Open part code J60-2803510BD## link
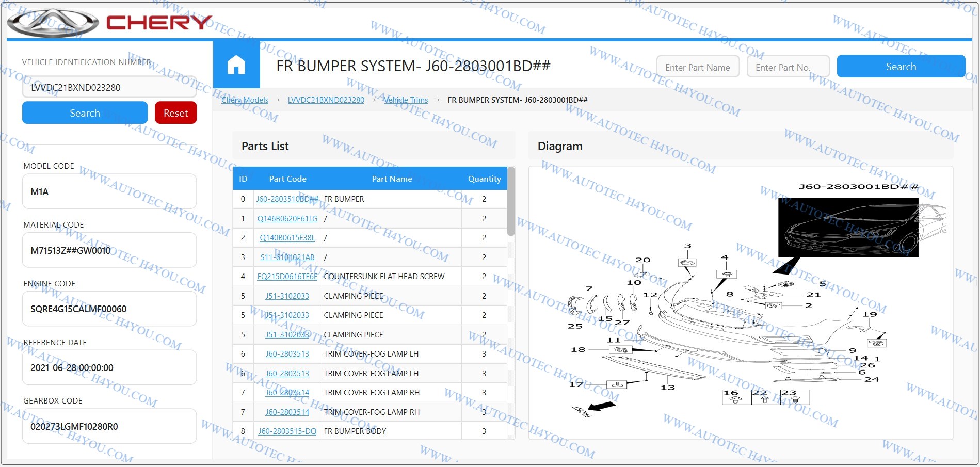980x467 pixels. (287, 199)
